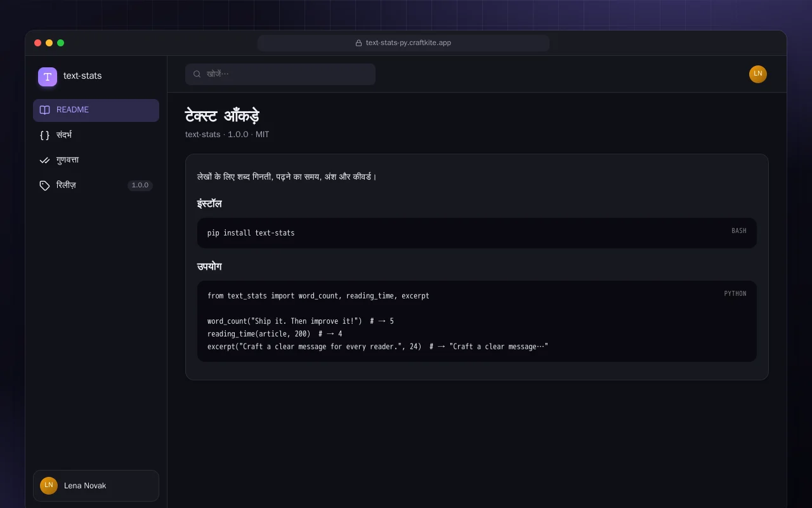The width and height of the screenshot is (812, 508).
Task: Click the purple text-stats logo icon
Action: coord(48,77)
